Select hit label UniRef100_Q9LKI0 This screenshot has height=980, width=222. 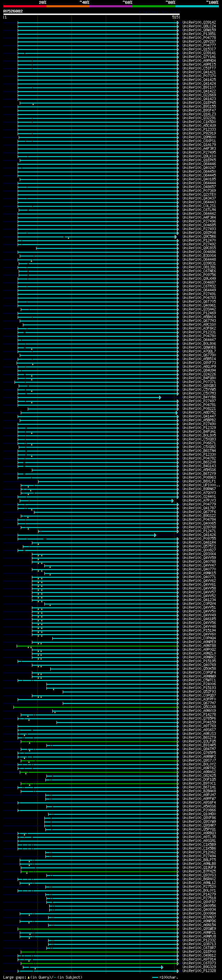tap(199, 156)
